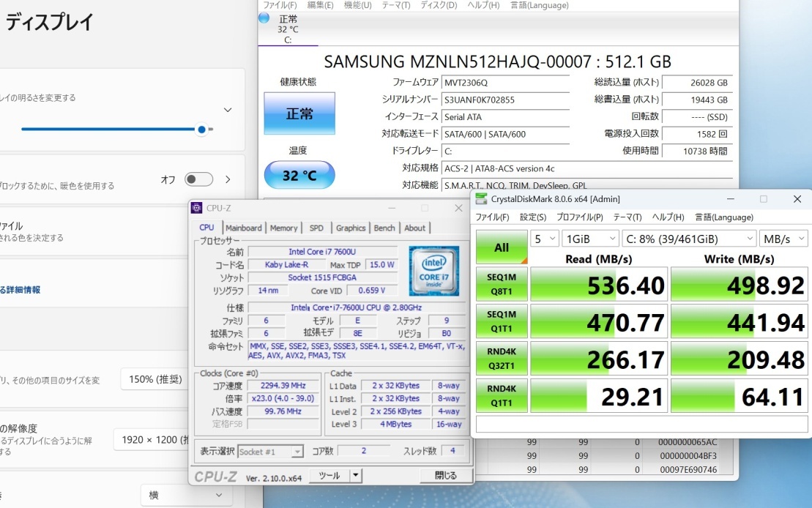Image resolution: width=812 pixels, height=508 pixels.
Task: Select the CPU tab in CPU-Z
Action: tap(206, 228)
